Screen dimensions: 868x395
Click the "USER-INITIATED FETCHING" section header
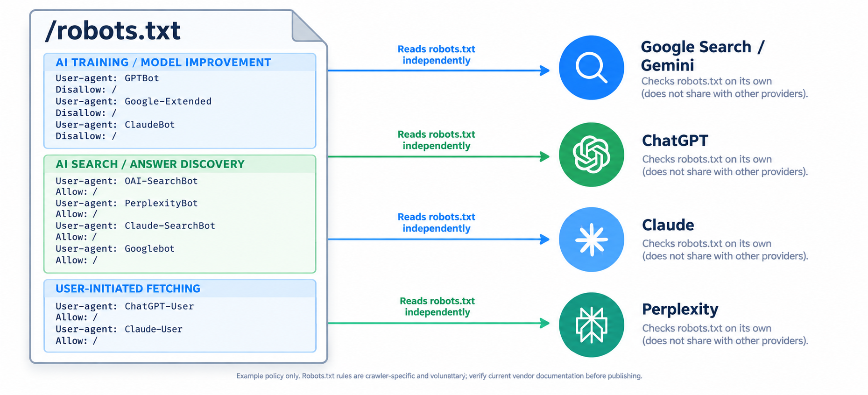[128, 289]
